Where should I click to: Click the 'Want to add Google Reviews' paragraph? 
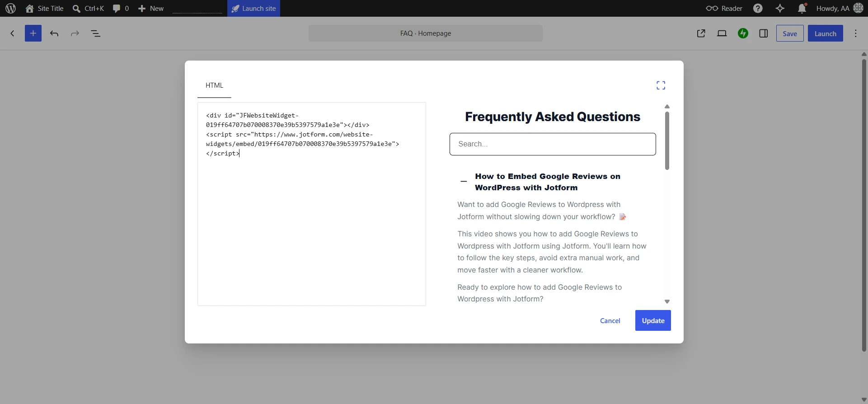pos(541,211)
